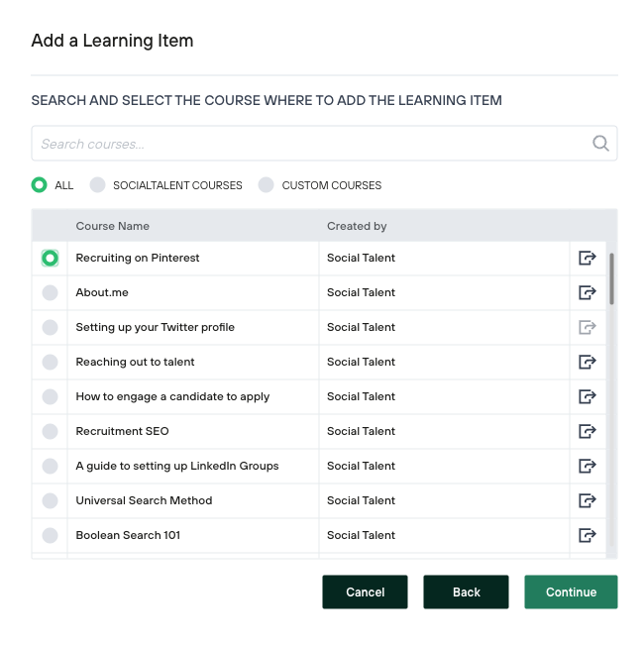Viewport: 644px width, 645px height.
Task: Open LinkedIn Groups guide external link icon
Action: tap(588, 466)
